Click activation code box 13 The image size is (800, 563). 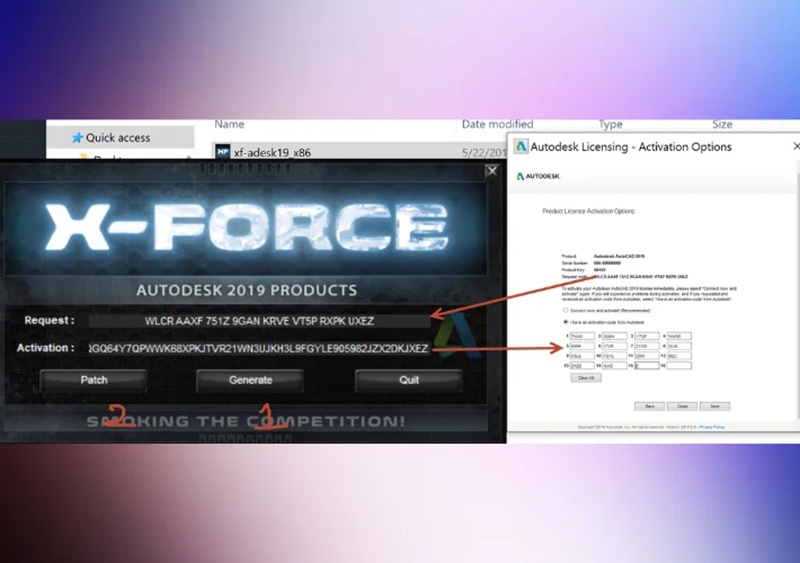(582, 365)
